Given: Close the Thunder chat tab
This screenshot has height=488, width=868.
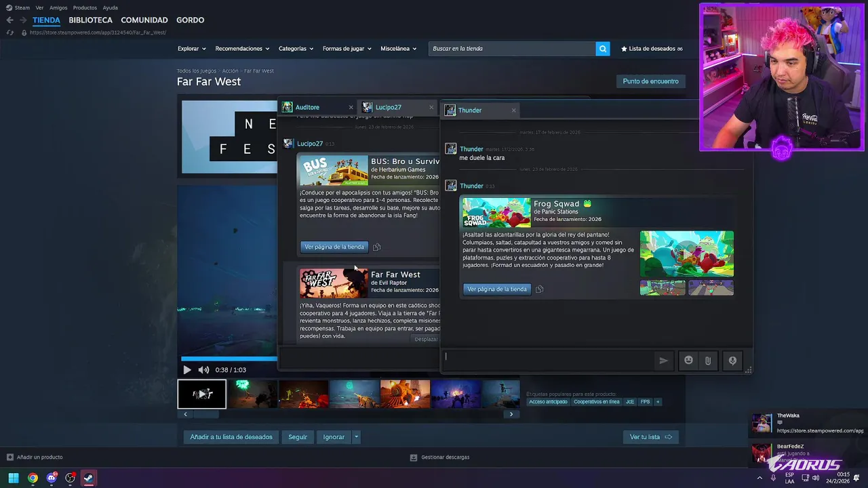Looking at the screenshot, I should point(513,110).
